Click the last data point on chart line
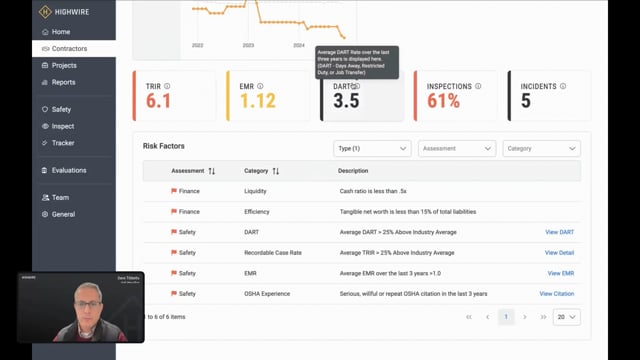Screen dimensions: 640x360 point(344,38)
